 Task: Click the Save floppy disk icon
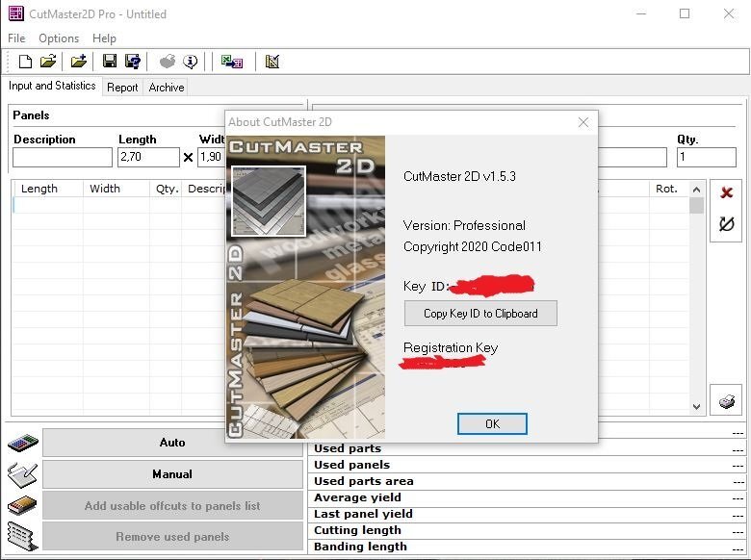(110, 62)
